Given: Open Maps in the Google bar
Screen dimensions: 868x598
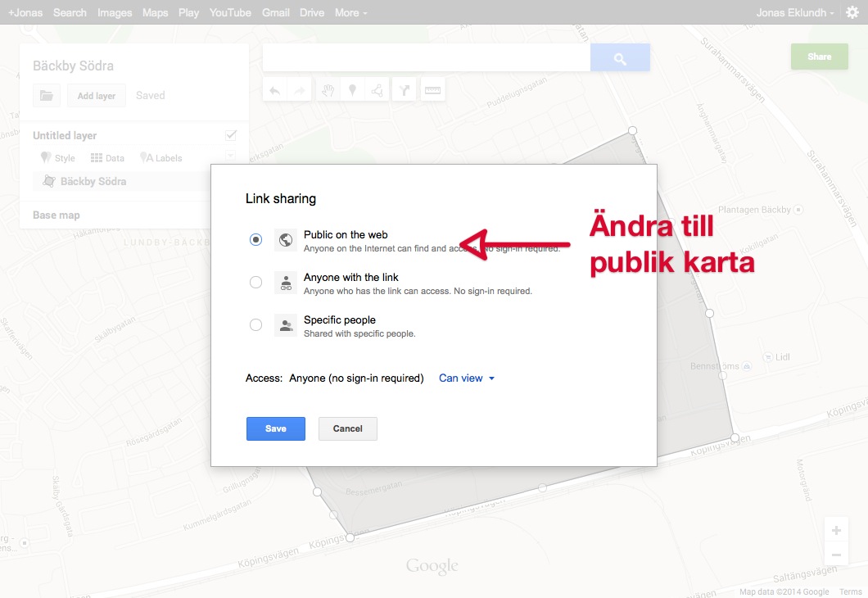Looking at the screenshot, I should pos(155,12).
